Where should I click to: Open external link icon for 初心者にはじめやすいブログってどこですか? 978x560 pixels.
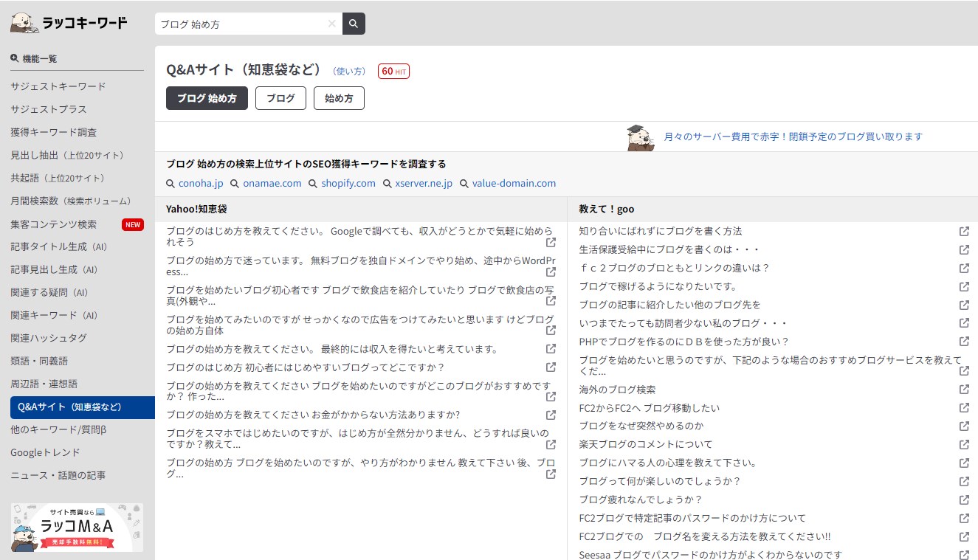(x=551, y=367)
